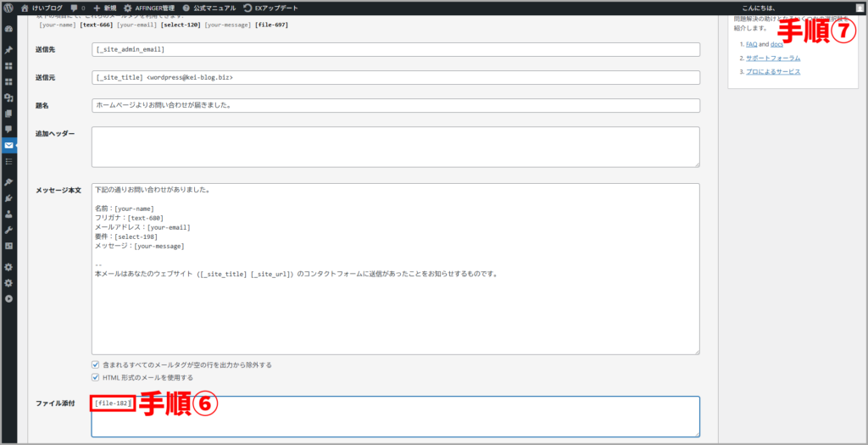Open the FAQ link
868x445 pixels.
point(751,44)
